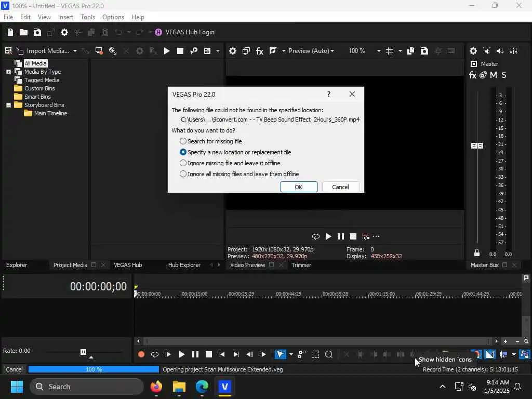The height and width of the screenshot is (399, 532).
Task: Click the timeline Record button
Action: coord(141,354)
